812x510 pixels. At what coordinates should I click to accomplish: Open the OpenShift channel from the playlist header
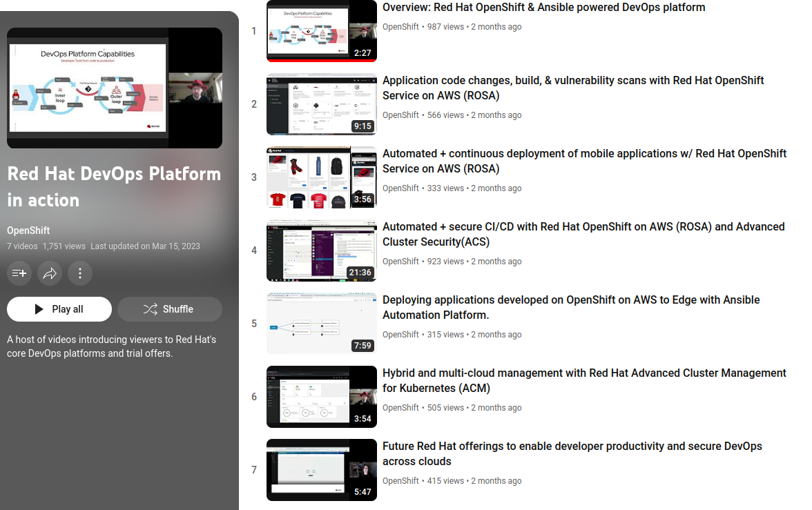[28, 230]
